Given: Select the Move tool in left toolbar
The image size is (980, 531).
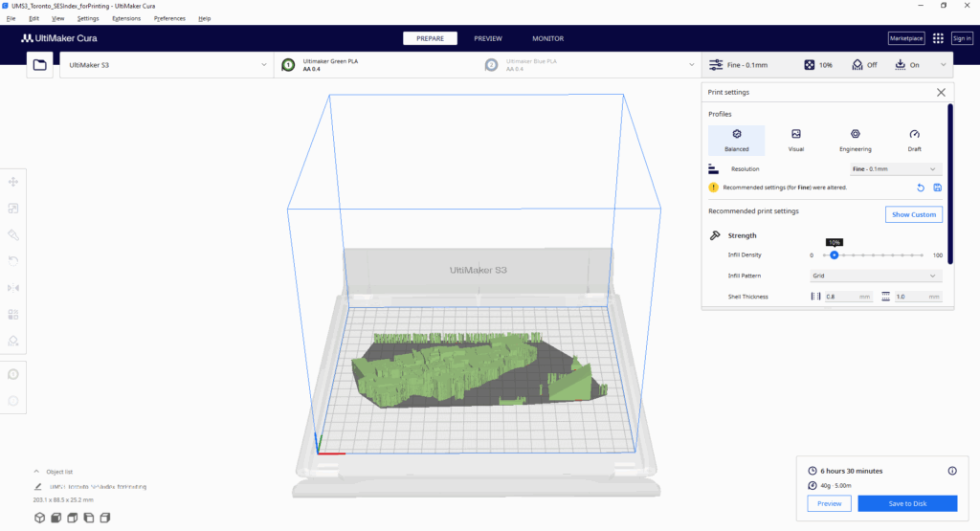Looking at the screenshot, I should (13, 181).
